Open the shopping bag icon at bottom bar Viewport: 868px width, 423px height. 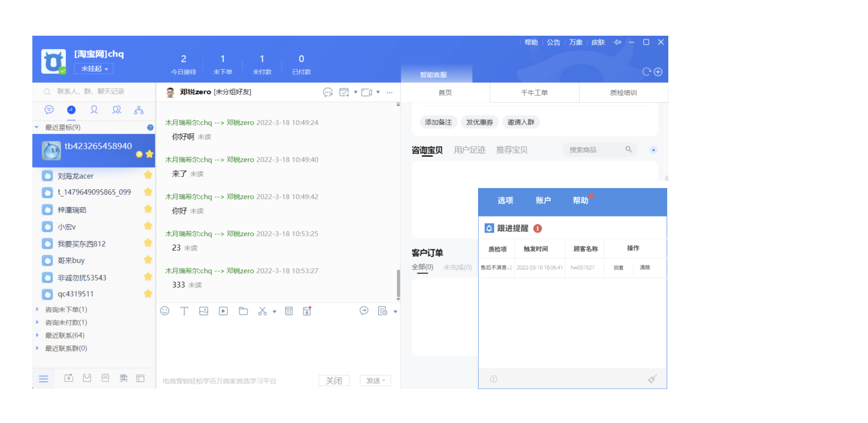click(87, 378)
